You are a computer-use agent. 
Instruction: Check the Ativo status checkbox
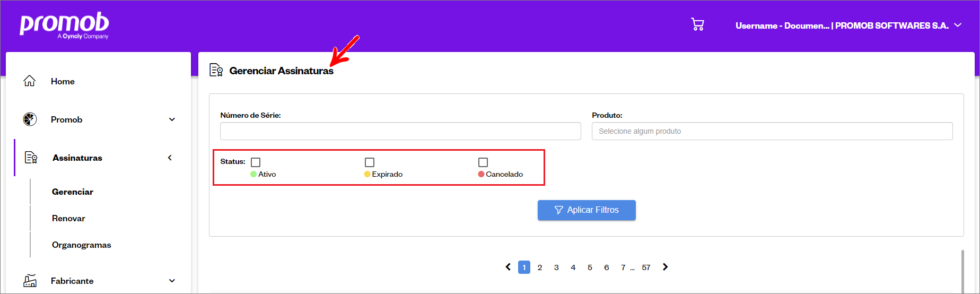(256, 162)
